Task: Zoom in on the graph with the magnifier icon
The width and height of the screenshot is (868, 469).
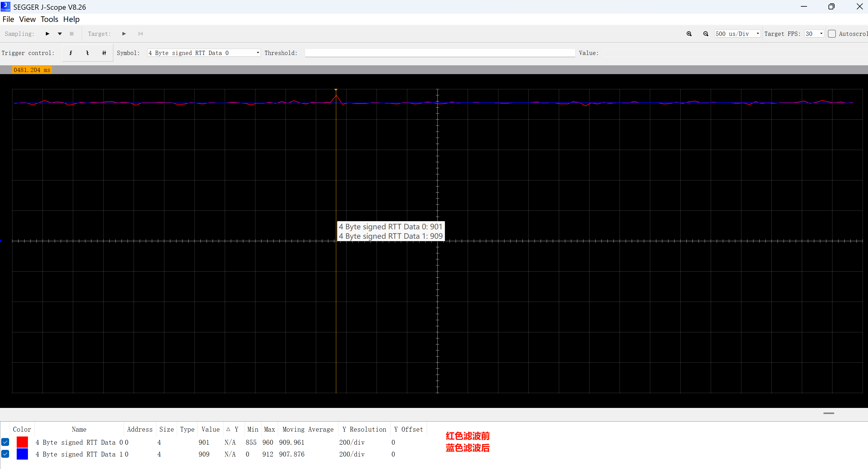Action: [689, 34]
